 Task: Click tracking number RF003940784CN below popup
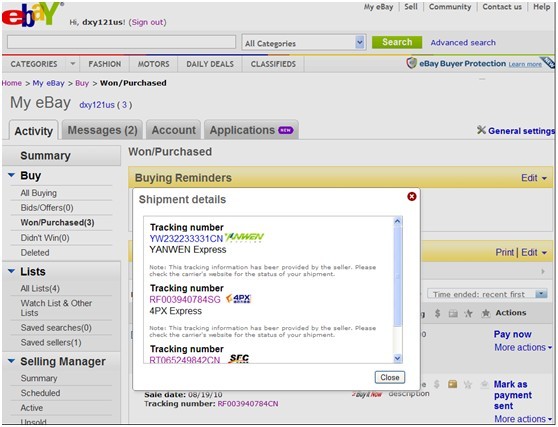point(248,404)
